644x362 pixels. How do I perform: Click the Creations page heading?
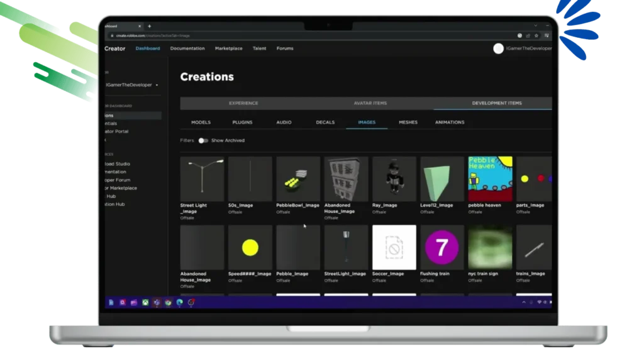pyautogui.click(x=207, y=77)
